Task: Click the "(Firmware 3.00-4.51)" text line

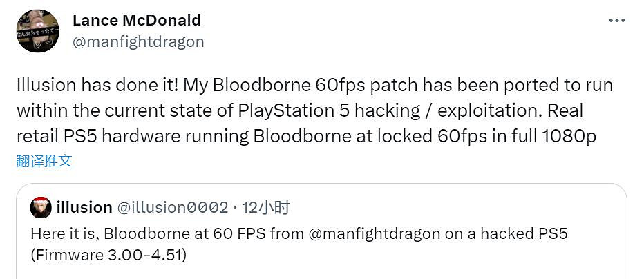Action: click(108, 255)
